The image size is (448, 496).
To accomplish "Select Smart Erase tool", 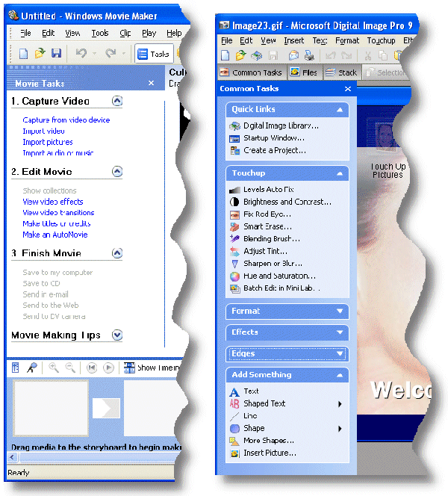I will pos(261,227).
